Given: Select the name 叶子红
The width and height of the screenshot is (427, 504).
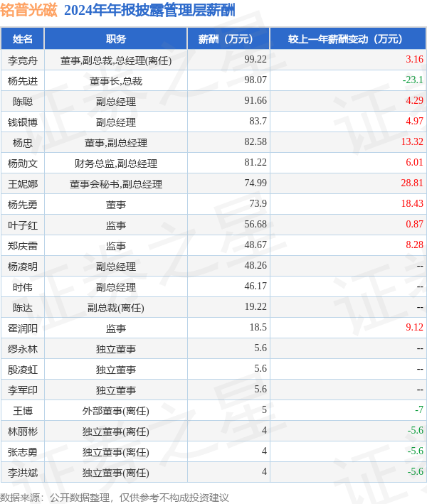Looking at the screenshot, I should tap(23, 225).
